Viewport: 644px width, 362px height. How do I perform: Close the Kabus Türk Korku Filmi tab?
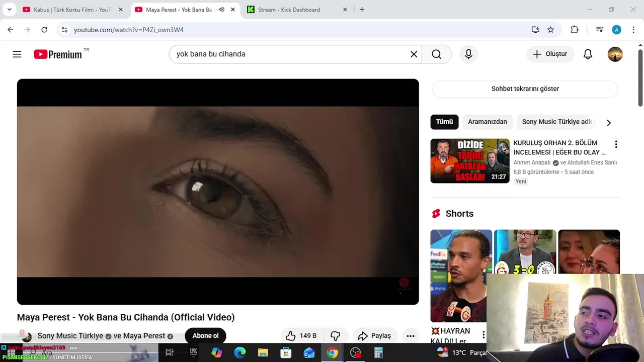tap(120, 10)
